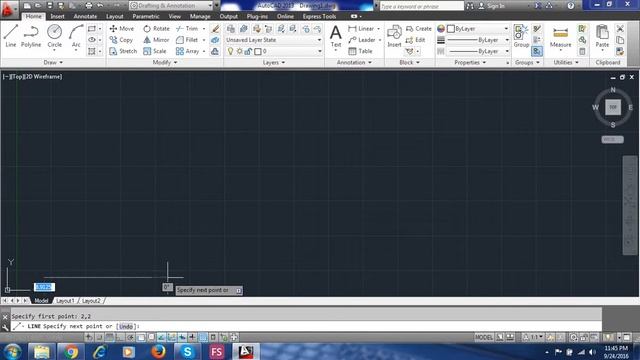The height and width of the screenshot is (360, 640).
Task: Expand the Layers panel
Action: coord(274,62)
